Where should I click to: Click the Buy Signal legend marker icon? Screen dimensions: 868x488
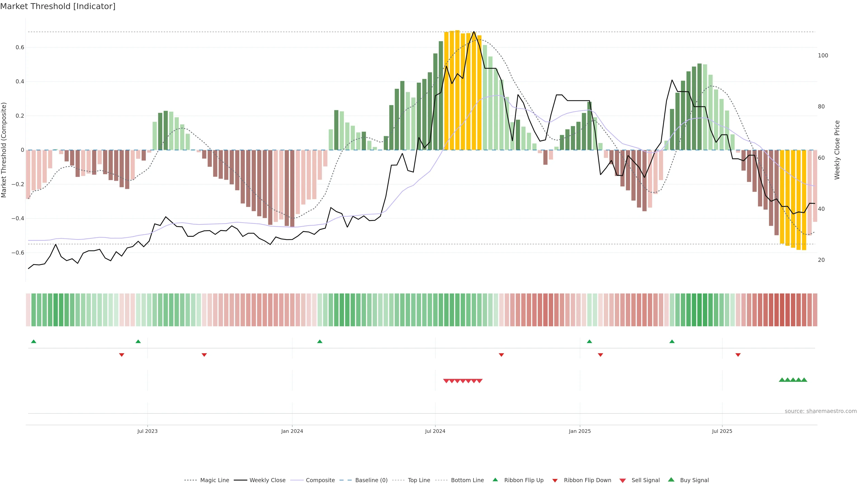click(x=671, y=480)
